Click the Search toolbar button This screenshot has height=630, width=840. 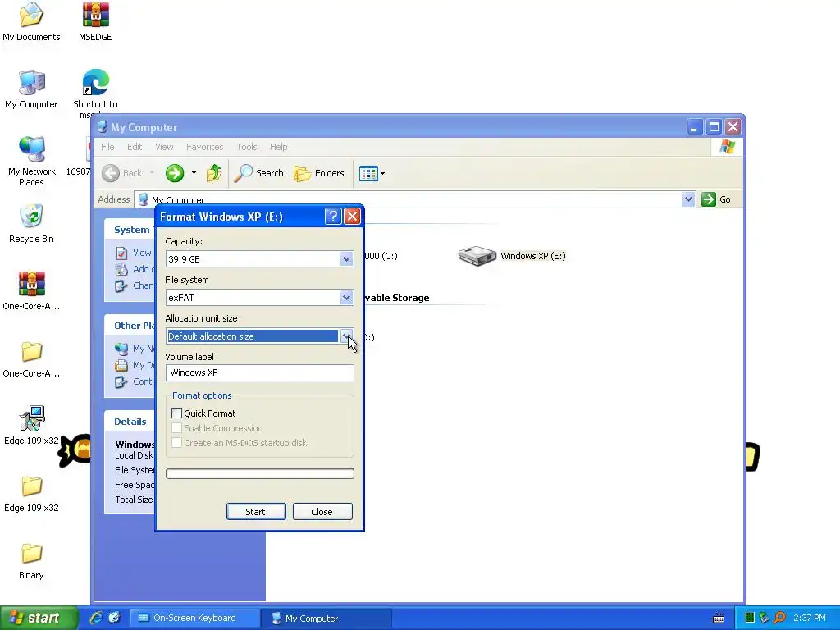pyautogui.click(x=259, y=173)
